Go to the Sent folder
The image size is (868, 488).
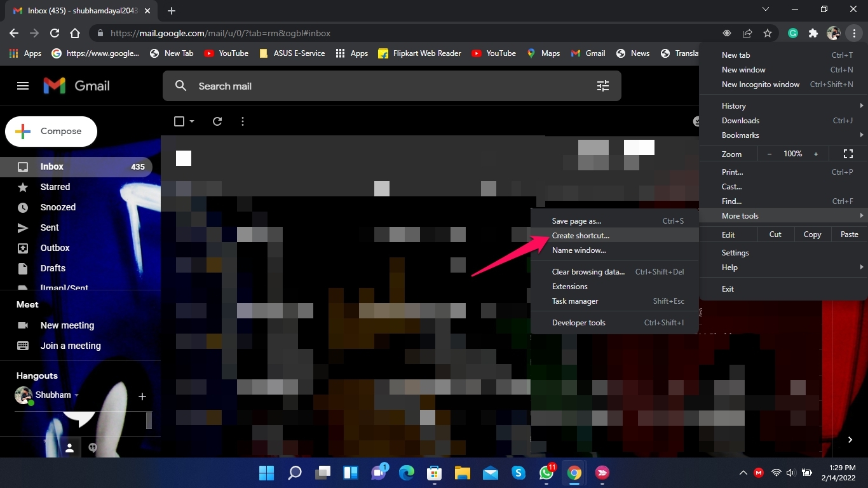coord(76,227)
